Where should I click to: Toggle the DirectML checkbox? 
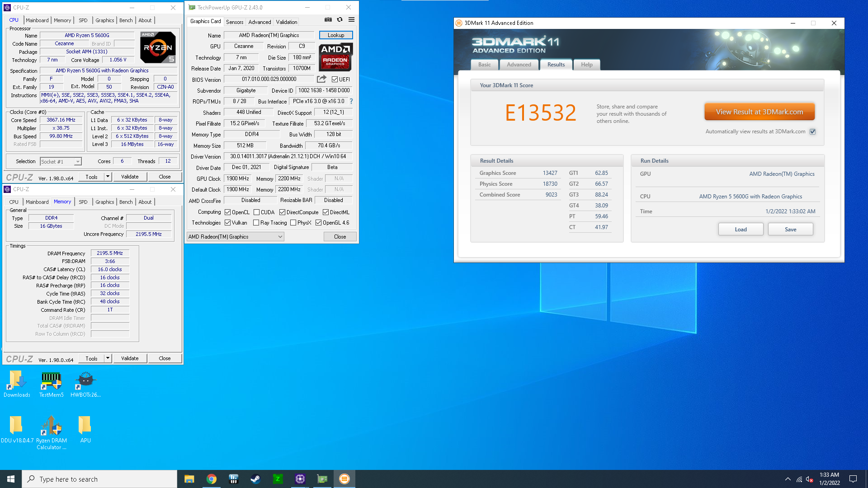[325, 212]
